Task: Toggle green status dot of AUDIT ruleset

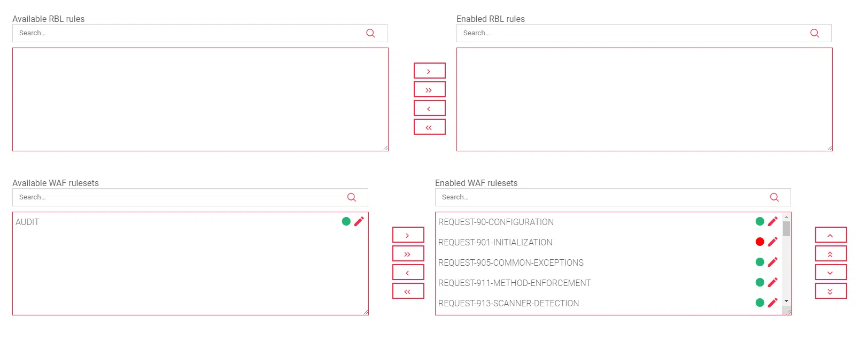Action: 346,221
